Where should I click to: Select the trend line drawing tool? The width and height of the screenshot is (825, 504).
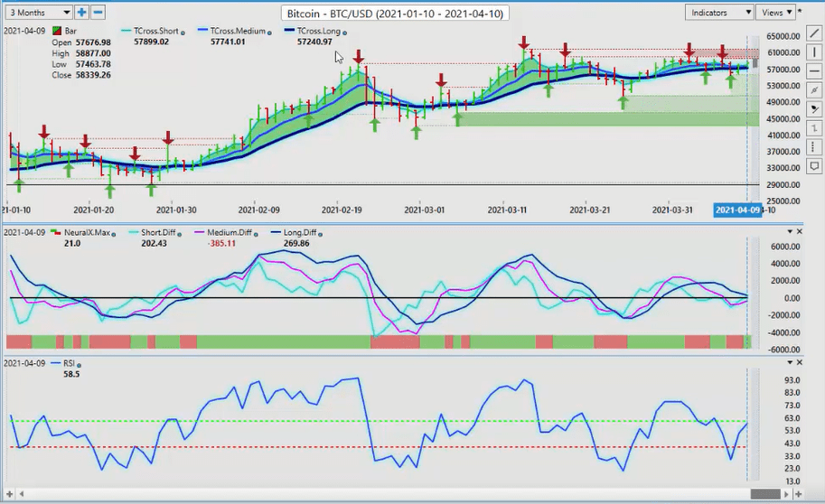coord(814,34)
